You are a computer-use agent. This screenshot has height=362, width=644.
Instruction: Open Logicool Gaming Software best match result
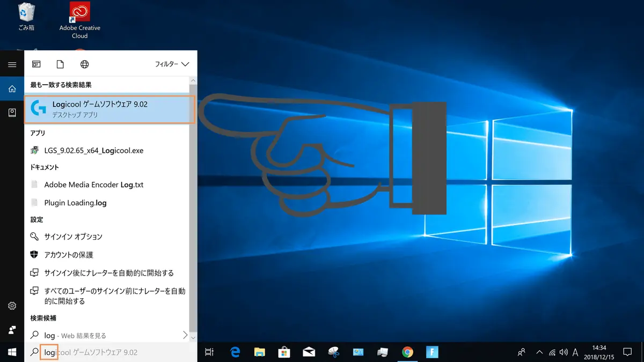point(109,109)
